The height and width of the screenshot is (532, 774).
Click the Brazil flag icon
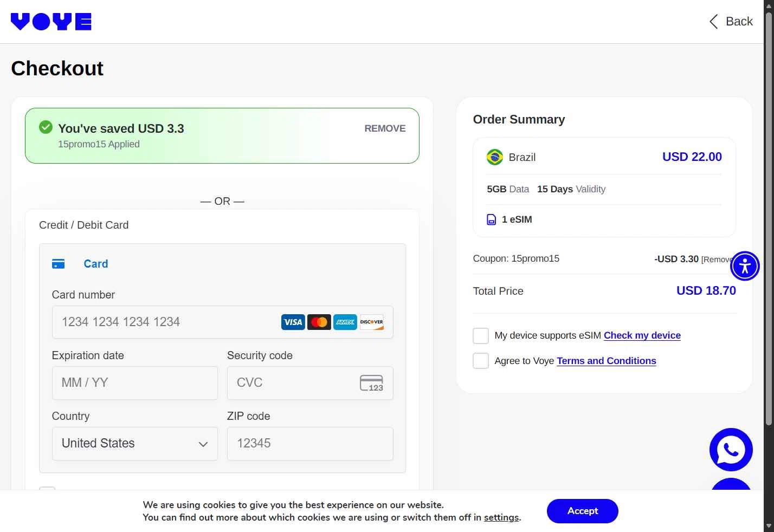click(495, 157)
